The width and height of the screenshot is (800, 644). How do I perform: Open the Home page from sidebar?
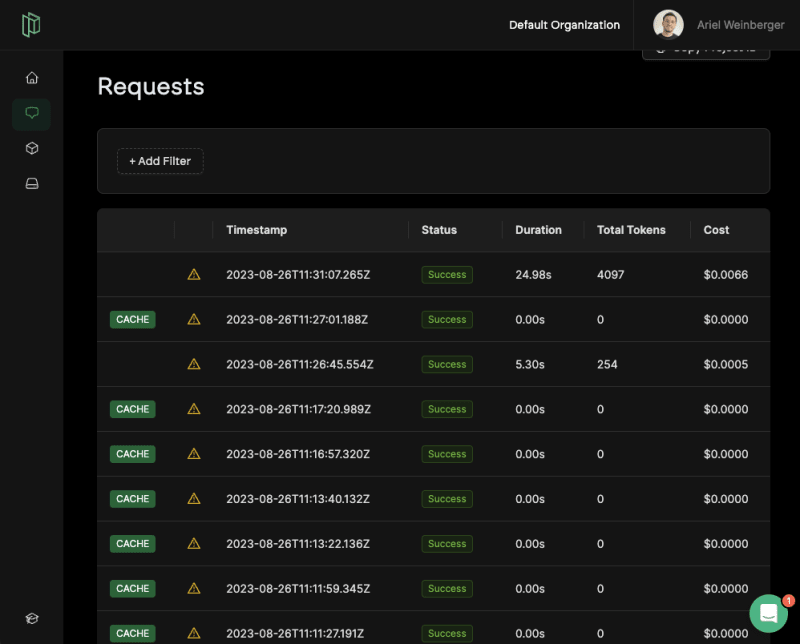click(x=32, y=78)
